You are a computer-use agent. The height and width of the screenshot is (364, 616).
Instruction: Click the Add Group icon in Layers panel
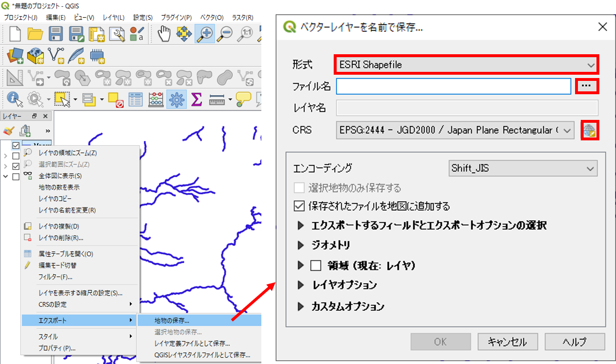click(26, 130)
